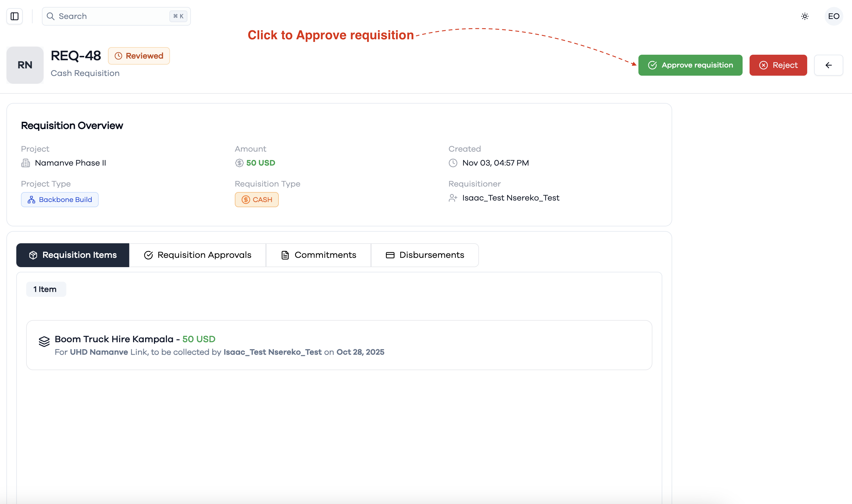852x504 pixels.
Task: Click the RN requisition avatar
Action: [x=25, y=65]
